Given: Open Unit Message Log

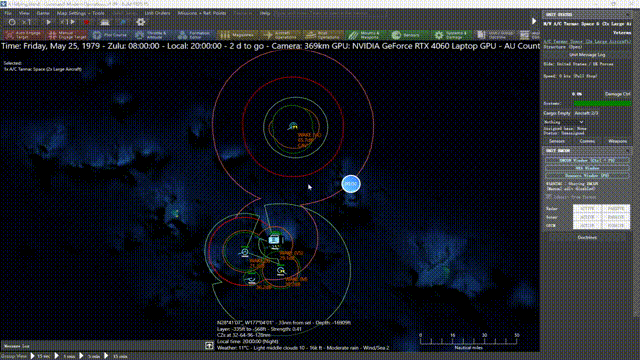Looking at the screenshot, I should pyautogui.click(x=587, y=55).
